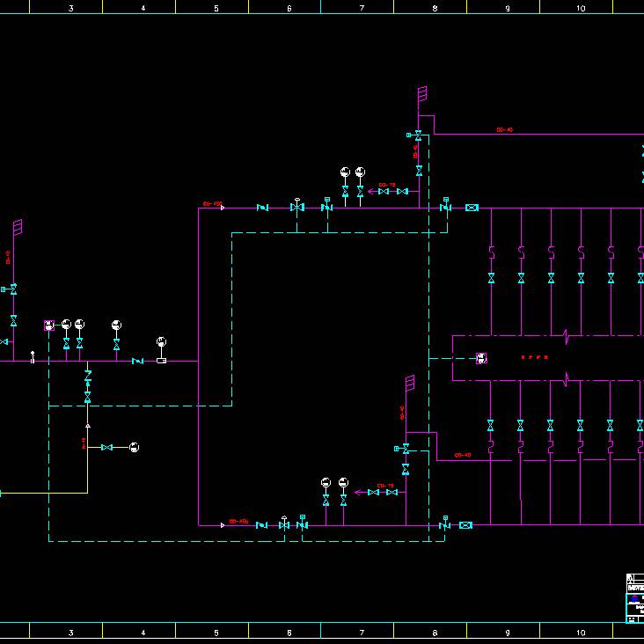Select the vent stack symbol at top center
The height and width of the screenshot is (644, 644).
[422, 93]
